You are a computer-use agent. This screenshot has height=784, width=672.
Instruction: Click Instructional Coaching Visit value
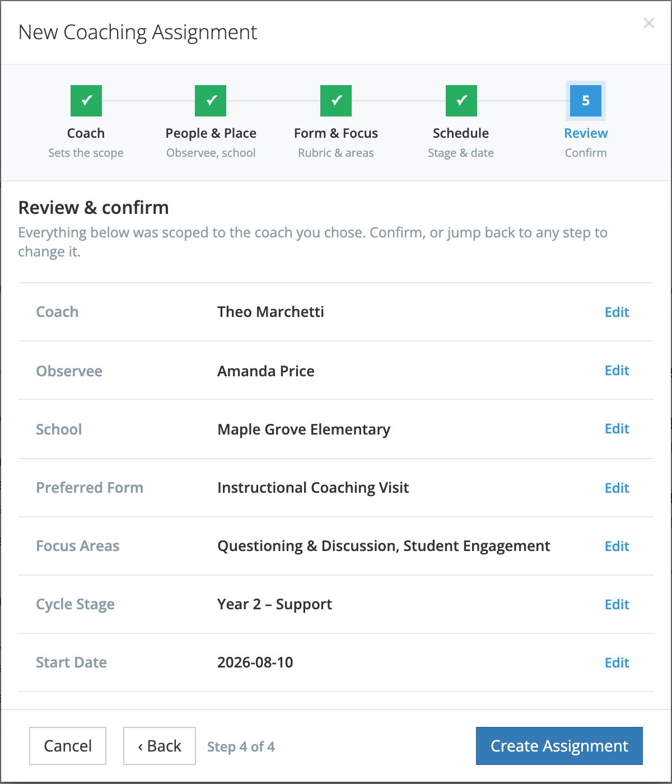[x=313, y=488]
